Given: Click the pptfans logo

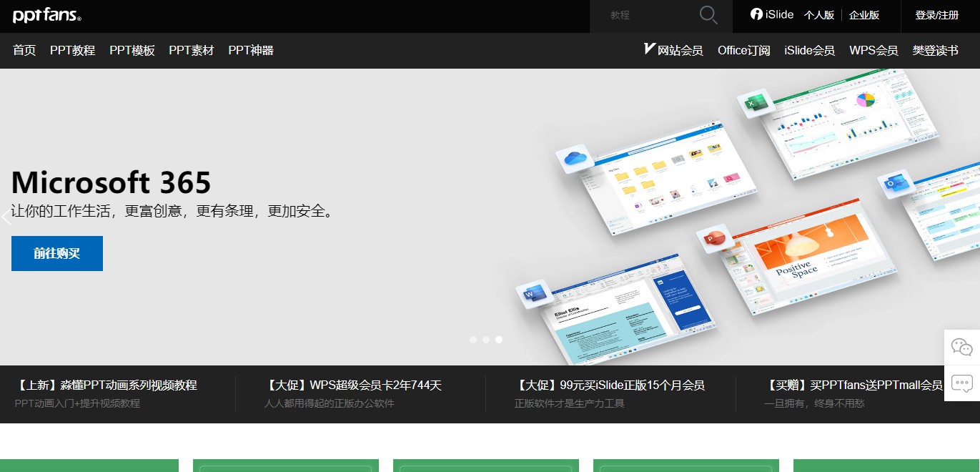Looking at the screenshot, I should pyautogui.click(x=47, y=15).
